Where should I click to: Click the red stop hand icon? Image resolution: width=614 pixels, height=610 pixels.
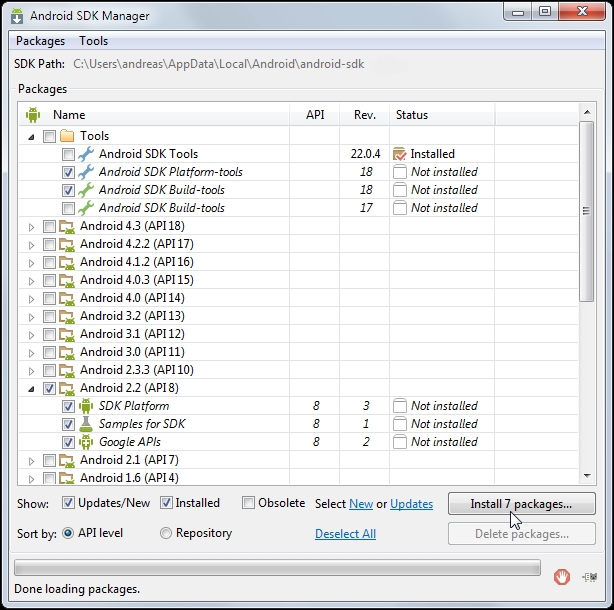click(x=562, y=577)
